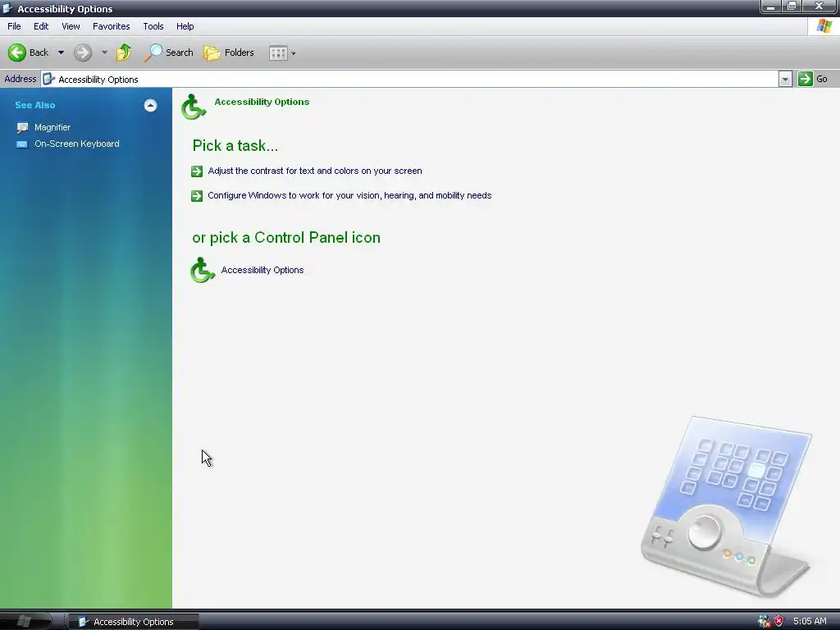Viewport: 840px width, 630px height.
Task: Open the Views icon in toolbar
Action: pyautogui.click(x=278, y=53)
